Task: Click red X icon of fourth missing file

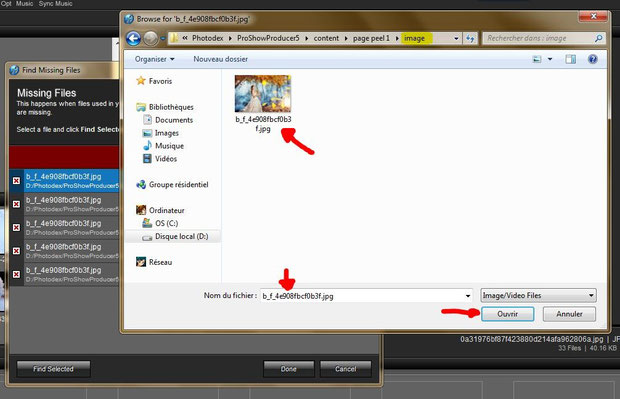Action: (x=16, y=251)
